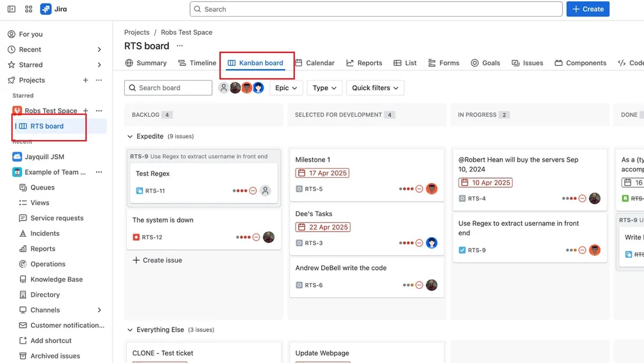Collapse the sidebar with the panel icon
The image size is (644, 363).
coord(12,9)
